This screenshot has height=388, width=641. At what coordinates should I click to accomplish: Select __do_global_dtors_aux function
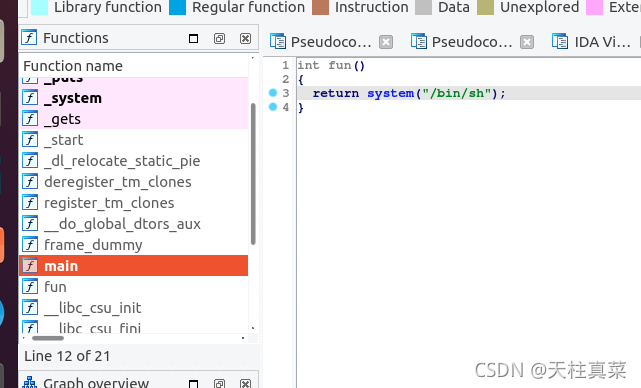(134, 224)
